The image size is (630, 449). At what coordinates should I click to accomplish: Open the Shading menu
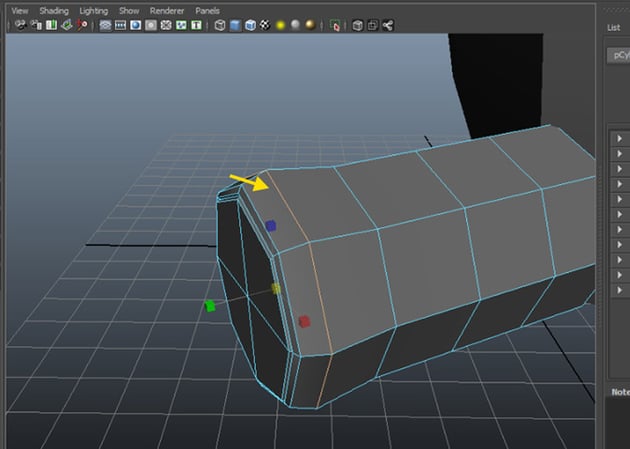click(54, 11)
